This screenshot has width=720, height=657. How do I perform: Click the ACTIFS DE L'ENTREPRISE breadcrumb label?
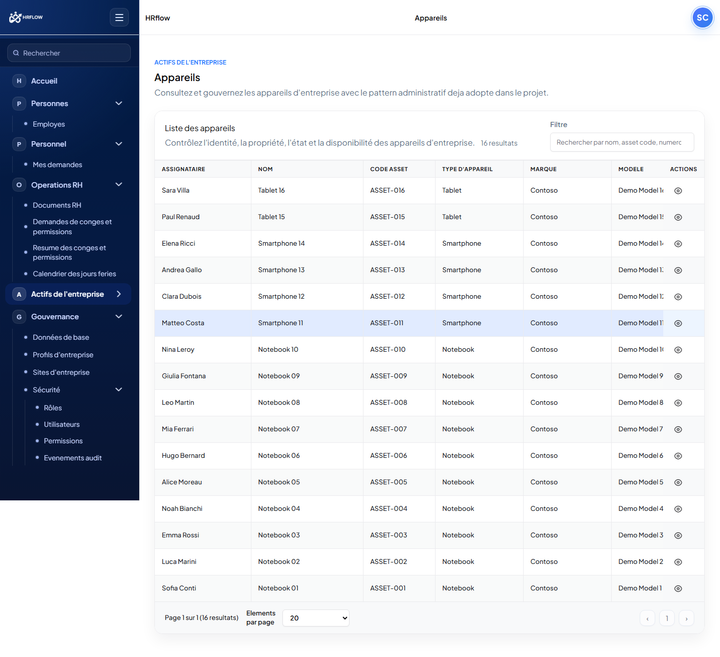coord(190,62)
